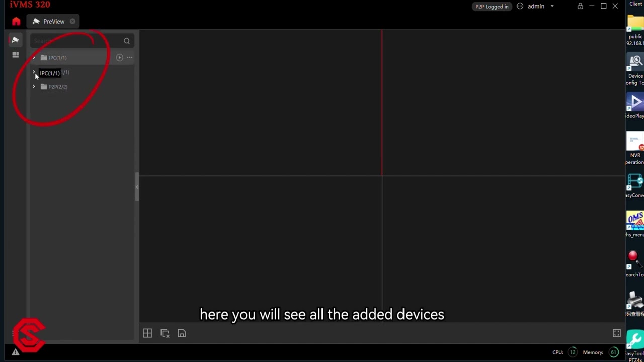
Task: Click the CPU usage indicator
Action: click(x=573, y=352)
